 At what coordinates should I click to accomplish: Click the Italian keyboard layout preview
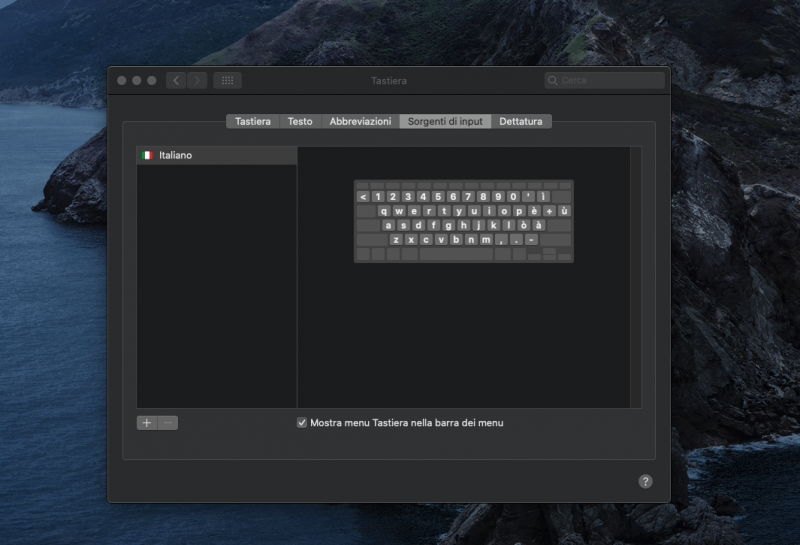point(463,221)
